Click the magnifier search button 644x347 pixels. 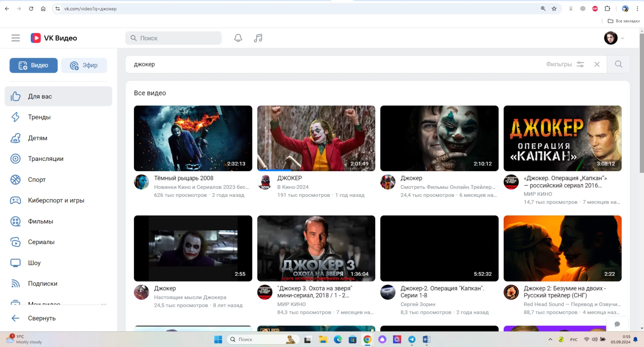619,64
